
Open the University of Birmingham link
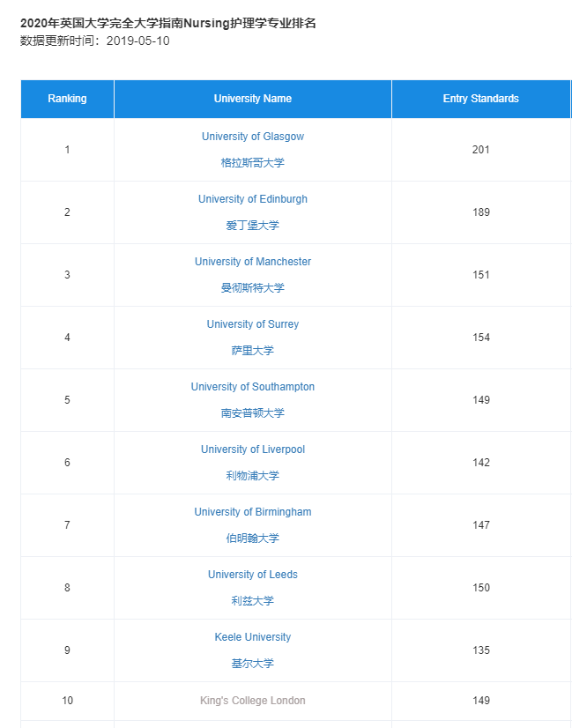[x=253, y=512]
